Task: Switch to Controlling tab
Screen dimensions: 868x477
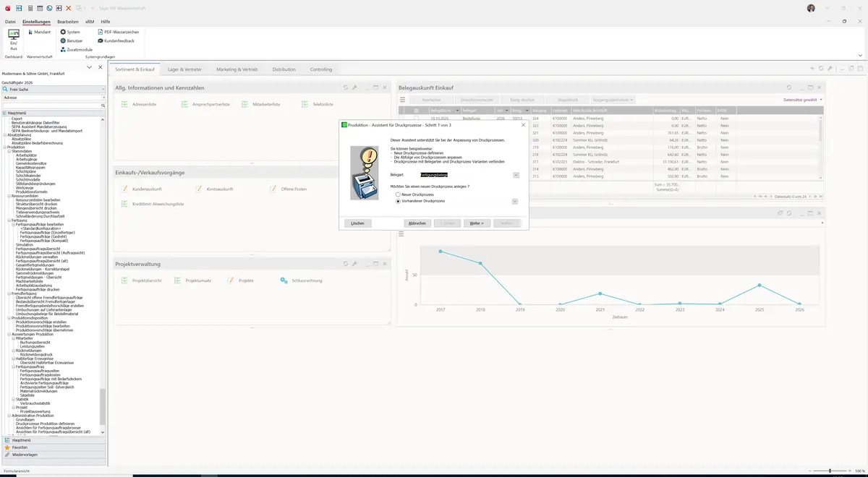Action: pos(321,69)
